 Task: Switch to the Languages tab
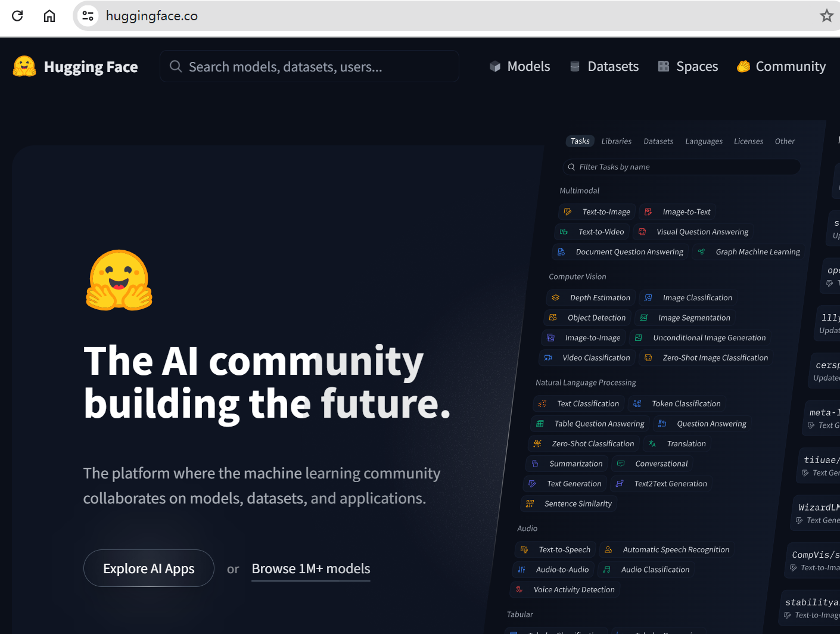704,141
